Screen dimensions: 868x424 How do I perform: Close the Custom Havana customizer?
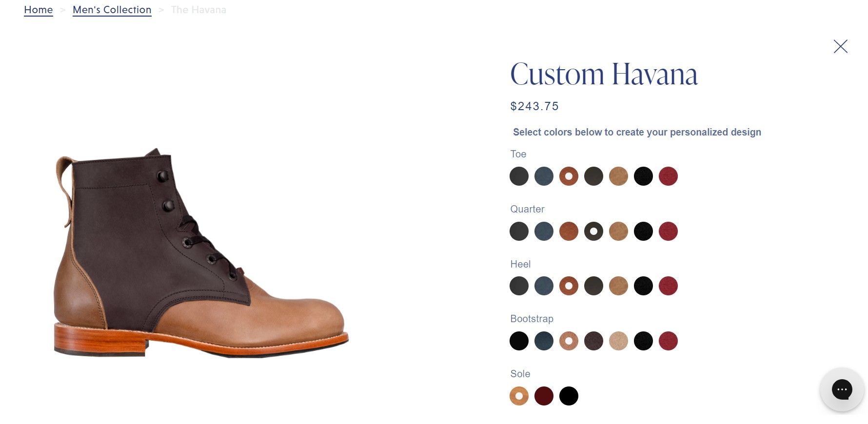[840, 46]
